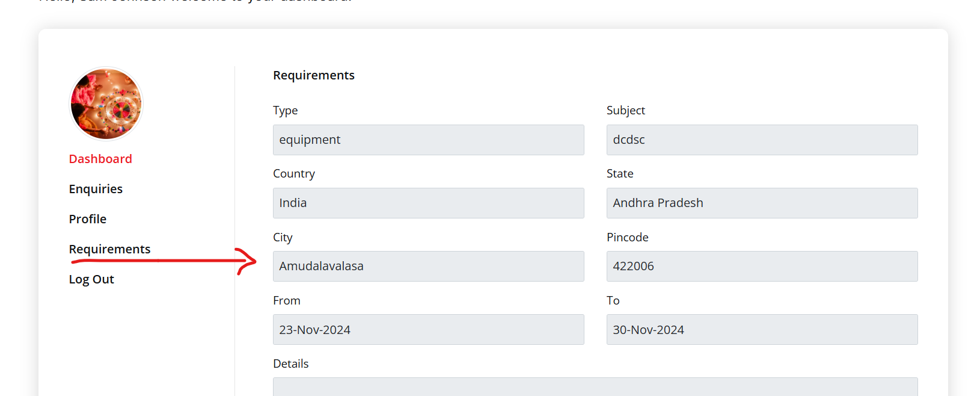Click the Details label text
Viewport: 980px width, 396px height.
click(291, 364)
